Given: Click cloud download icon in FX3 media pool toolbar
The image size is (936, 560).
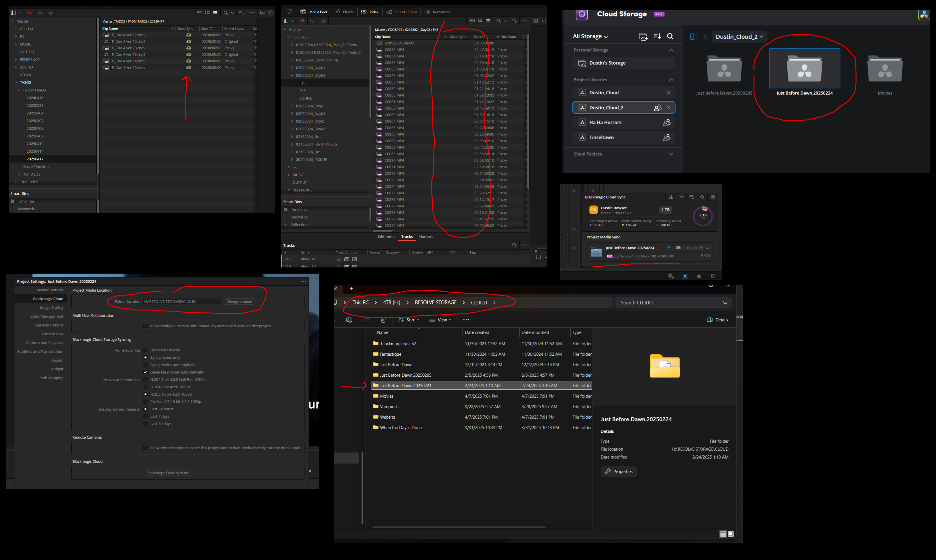Looking at the screenshot, I should tap(323, 21).
